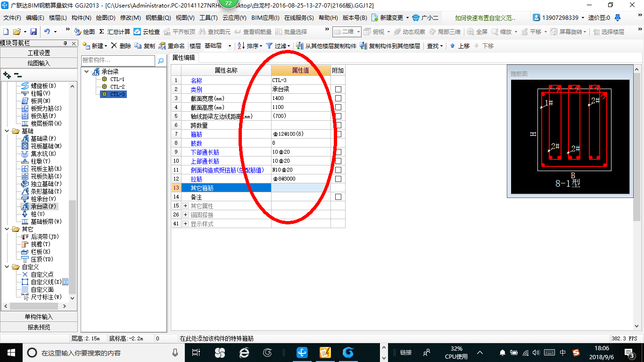Toggle 附加 checkbox for 类别 row
Viewport: 644px width, 362px height.
338,90
